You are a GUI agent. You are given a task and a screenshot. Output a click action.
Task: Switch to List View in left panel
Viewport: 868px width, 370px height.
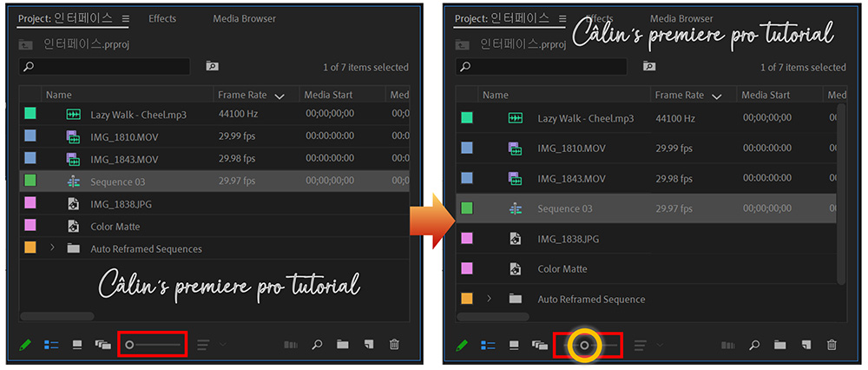(51, 345)
